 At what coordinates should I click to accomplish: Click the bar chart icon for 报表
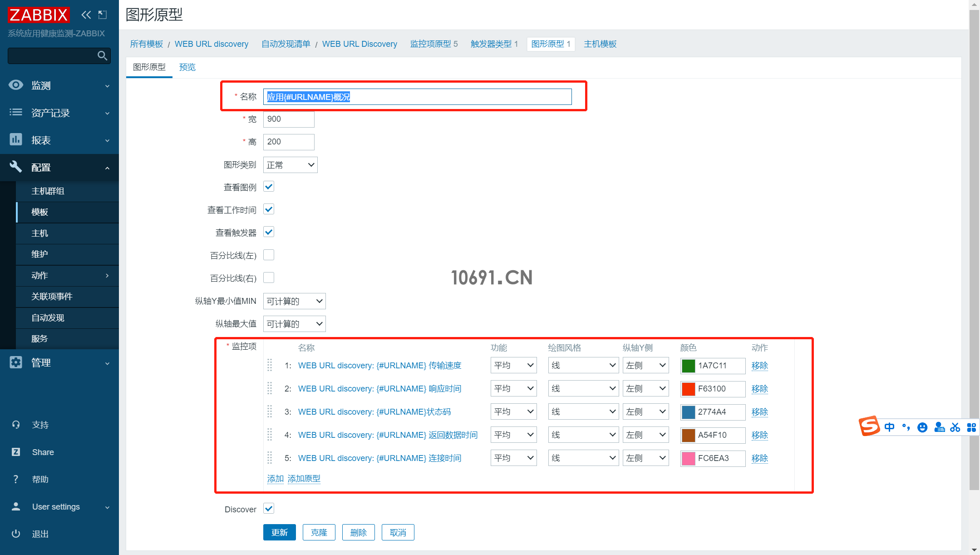click(x=16, y=139)
